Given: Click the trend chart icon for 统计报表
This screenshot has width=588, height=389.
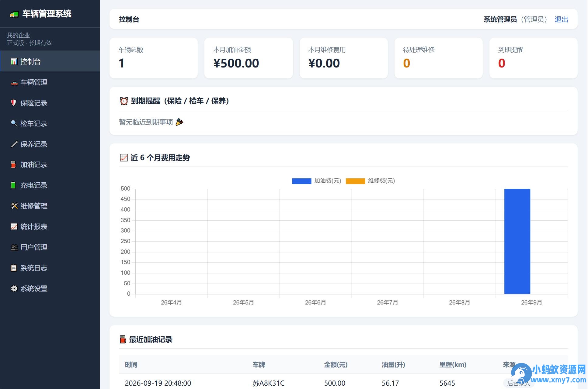Looking at the screenshot, I should click(x=14, y=226).
